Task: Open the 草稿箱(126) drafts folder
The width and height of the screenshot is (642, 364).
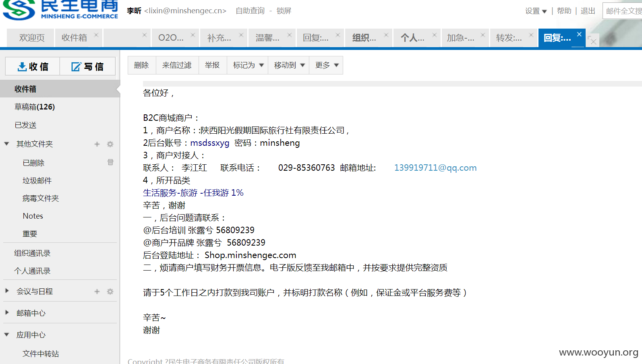Action: (x=35, y=107)
